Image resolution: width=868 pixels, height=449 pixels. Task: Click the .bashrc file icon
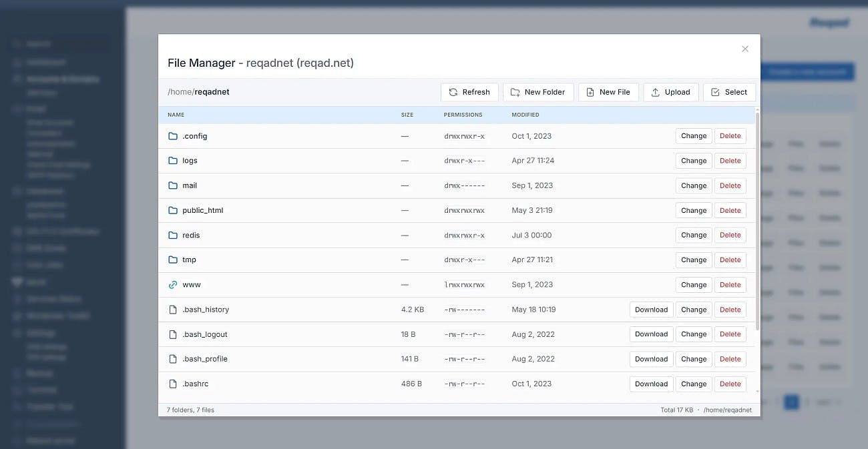pos(173,384)
